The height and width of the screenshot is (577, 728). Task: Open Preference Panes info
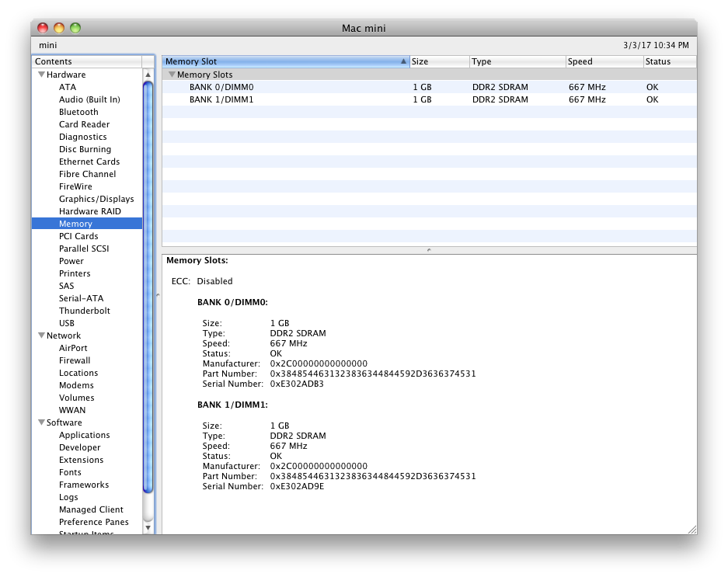[x=93, y=522]
